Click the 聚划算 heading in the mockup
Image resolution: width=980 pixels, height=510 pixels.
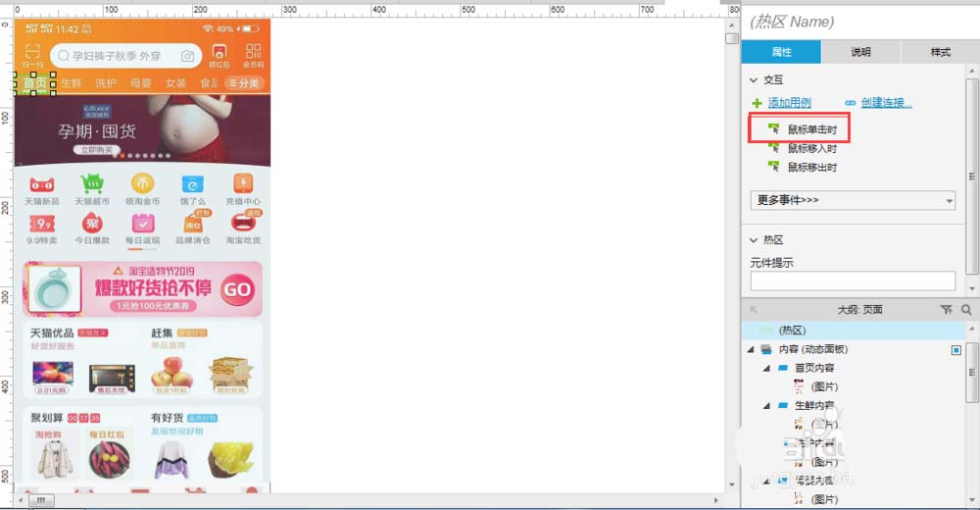[47, 418]
